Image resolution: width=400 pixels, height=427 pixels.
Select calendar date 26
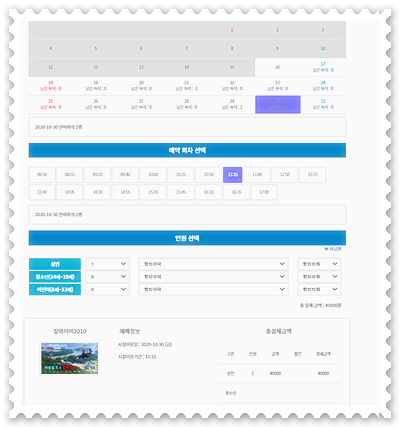(96, 104)
